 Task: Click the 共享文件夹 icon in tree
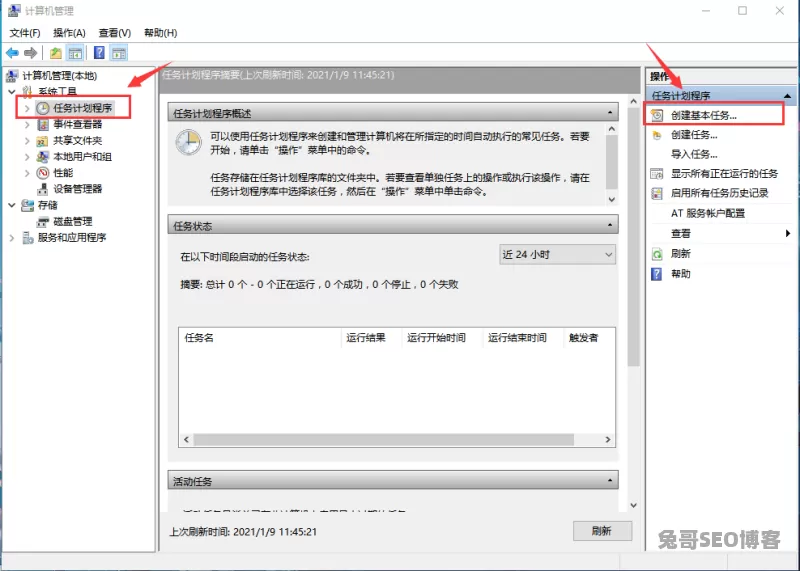click(x=43, y=141)
